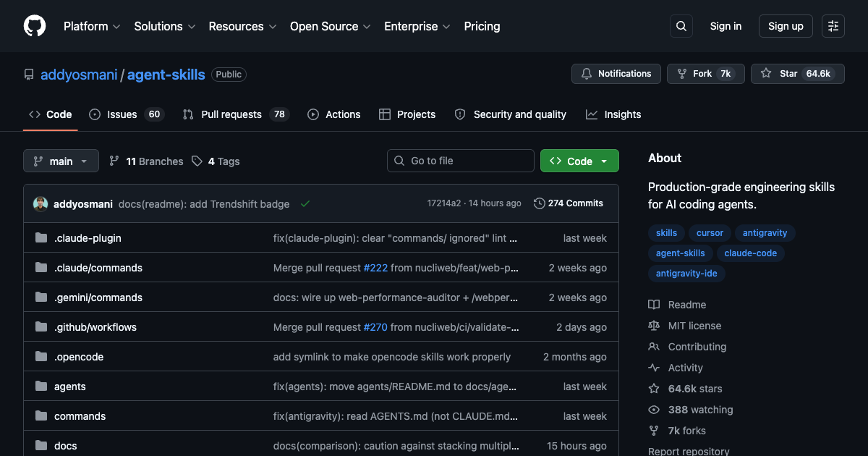This screenshot has width=868, height=456.
Task: Switch to the Issues tab
Action: coord(127,114)
